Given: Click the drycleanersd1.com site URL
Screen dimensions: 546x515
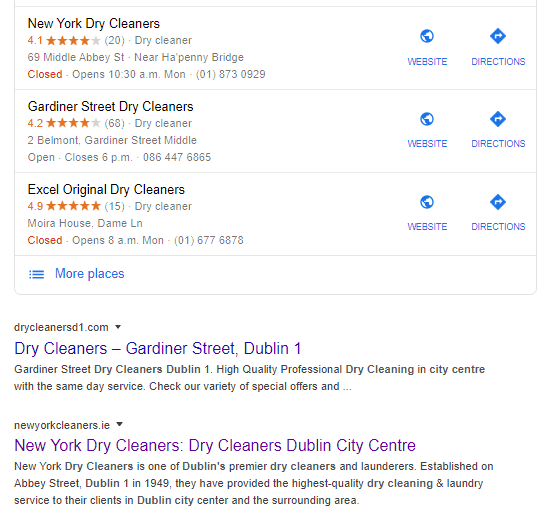Looking at the screenshot, I should pyautogui.click(x=61, y=327).
